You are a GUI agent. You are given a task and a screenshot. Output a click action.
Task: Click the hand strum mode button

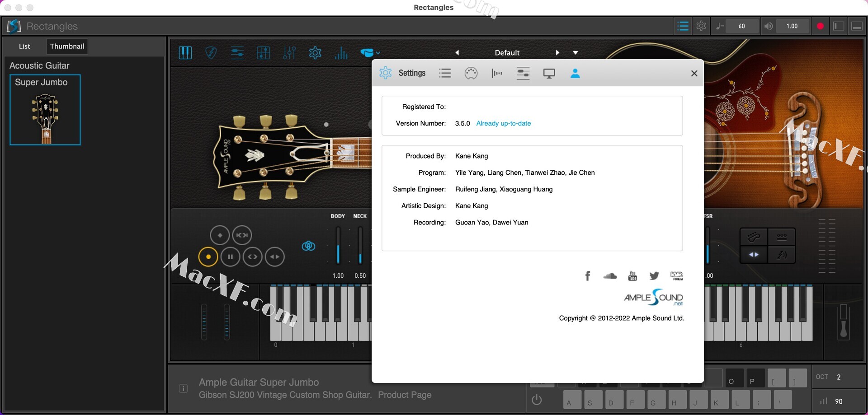754,237
